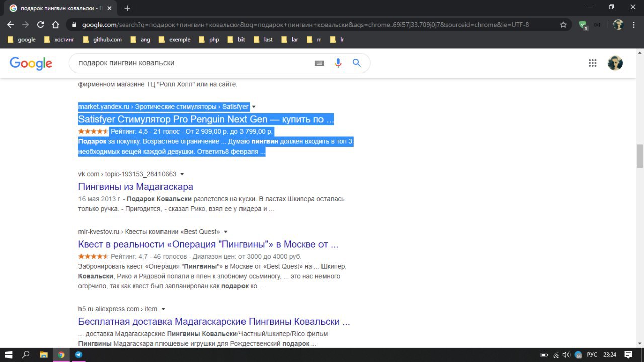Image resolution: width=644 pixels, height=362 pixels.
Task: Open the bit bookmark folder
Action: pos(236,39)
